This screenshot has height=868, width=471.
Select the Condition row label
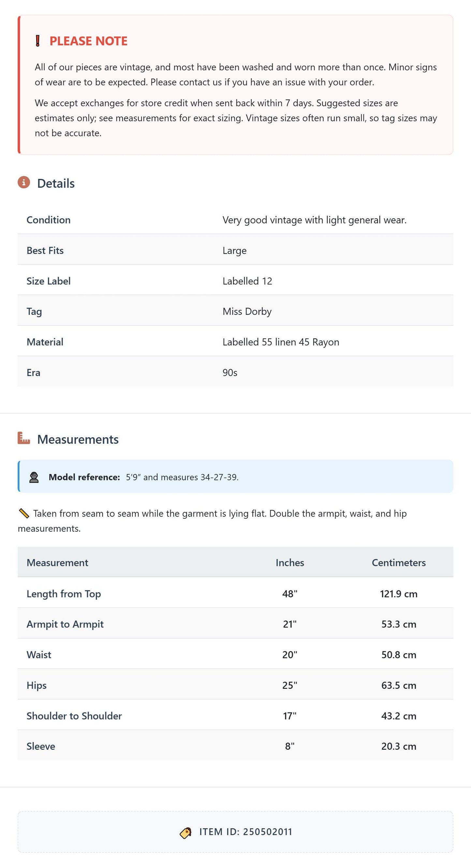[49, 220]
